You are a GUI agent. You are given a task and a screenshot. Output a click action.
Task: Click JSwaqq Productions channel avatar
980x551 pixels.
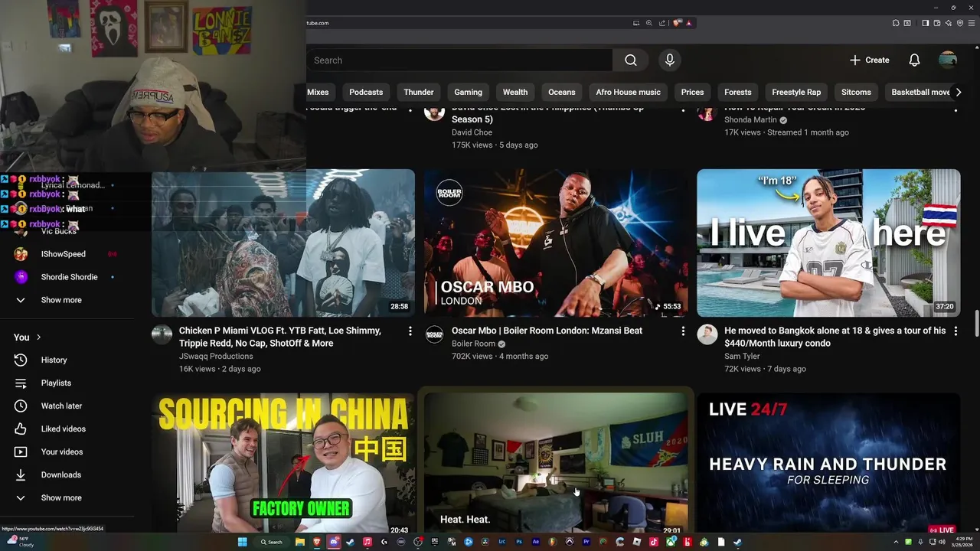coord(162,334)
